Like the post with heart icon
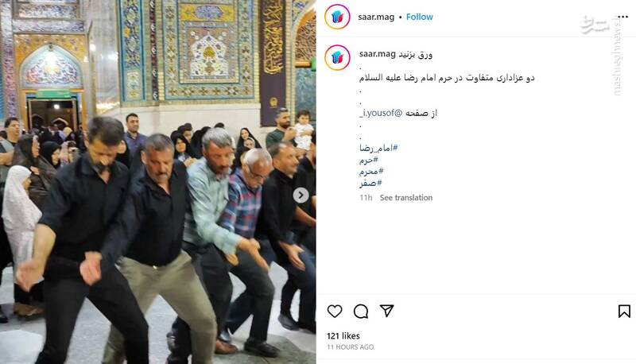636x364 pixels. [335, 312]
